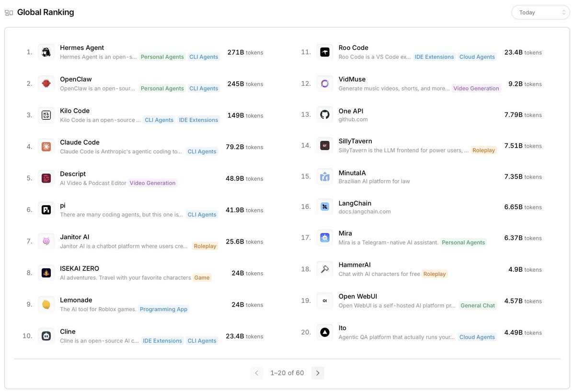Go to the previous page of rankings

click(256, 373)
